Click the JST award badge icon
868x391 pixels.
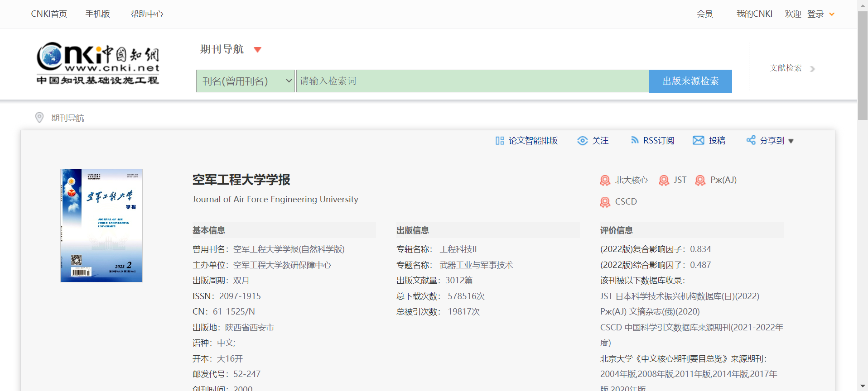(x=664, y=181)
